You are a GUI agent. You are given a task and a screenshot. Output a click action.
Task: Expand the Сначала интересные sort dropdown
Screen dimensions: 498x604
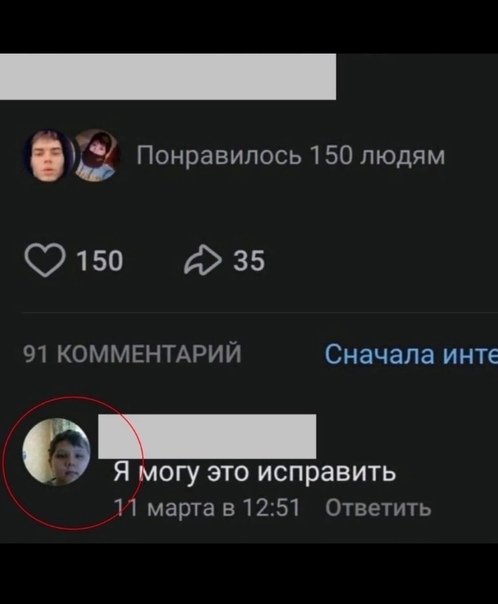[411, 354]
